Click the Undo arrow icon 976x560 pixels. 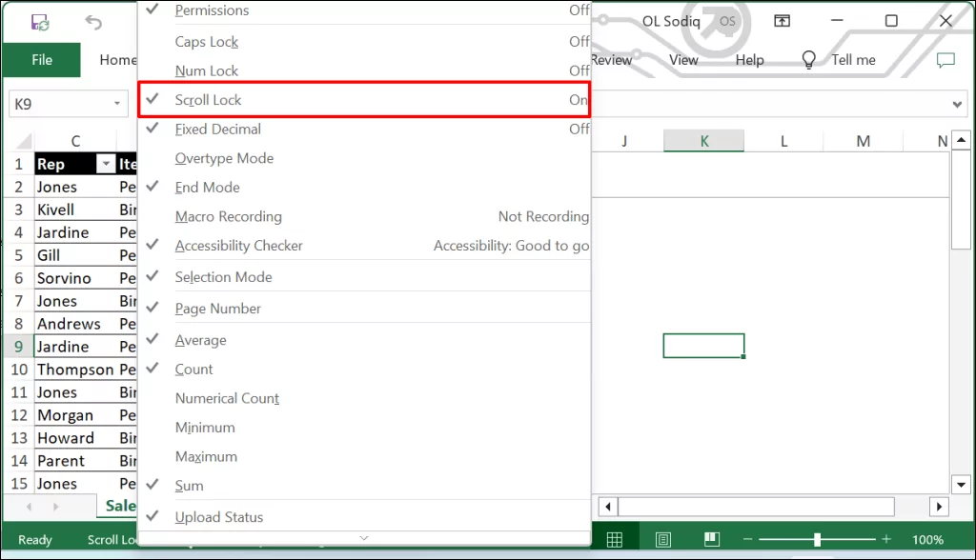pyautogui.click(x=93, y=21)
